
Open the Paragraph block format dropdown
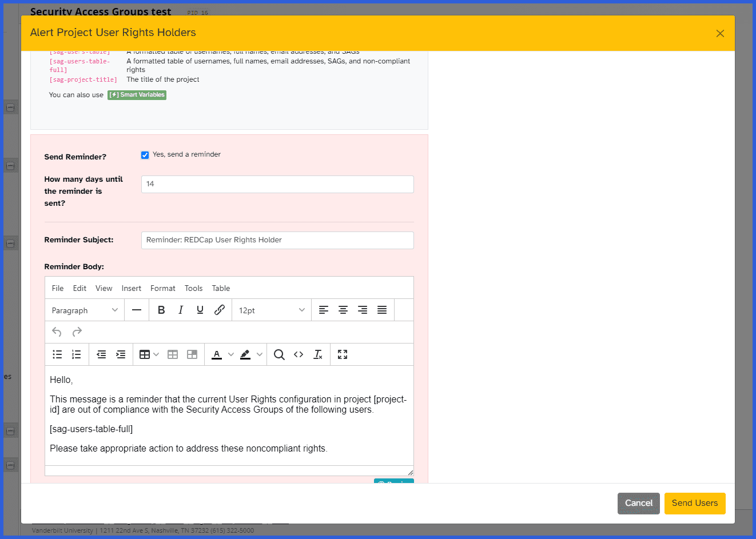(85, 310)
